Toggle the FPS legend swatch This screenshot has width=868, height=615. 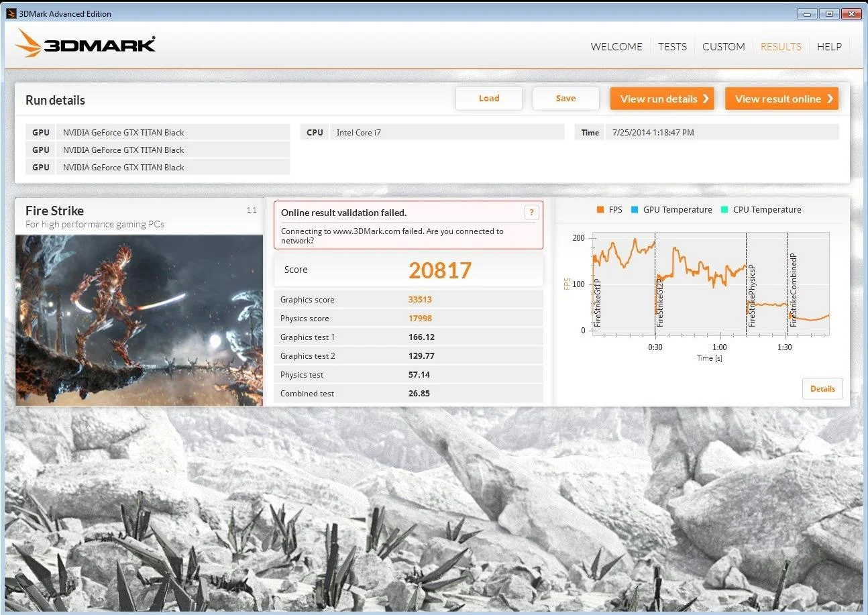click(x=600, y=210)
